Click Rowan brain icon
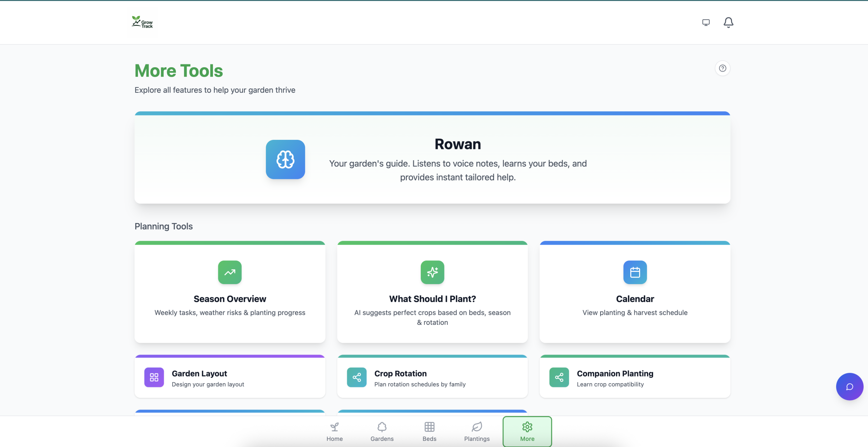868x447 pixels. (x=285, y=160)
